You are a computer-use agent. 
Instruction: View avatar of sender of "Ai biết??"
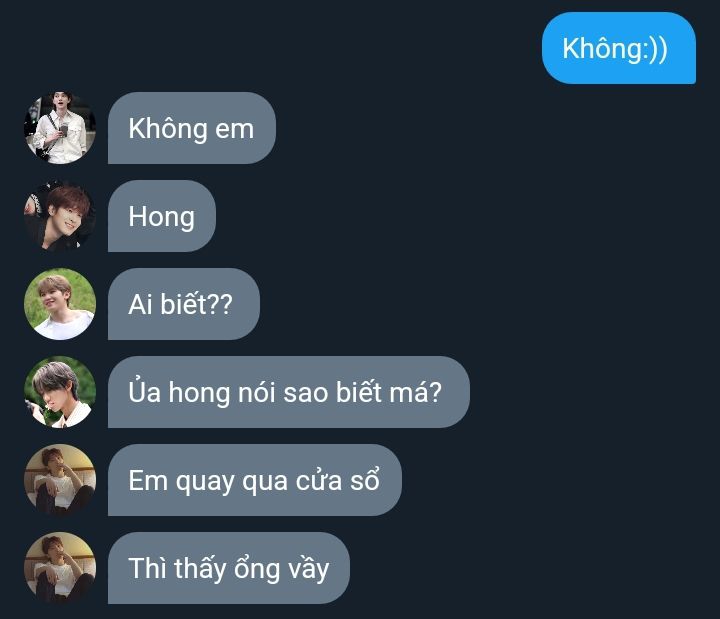(60, 304)
